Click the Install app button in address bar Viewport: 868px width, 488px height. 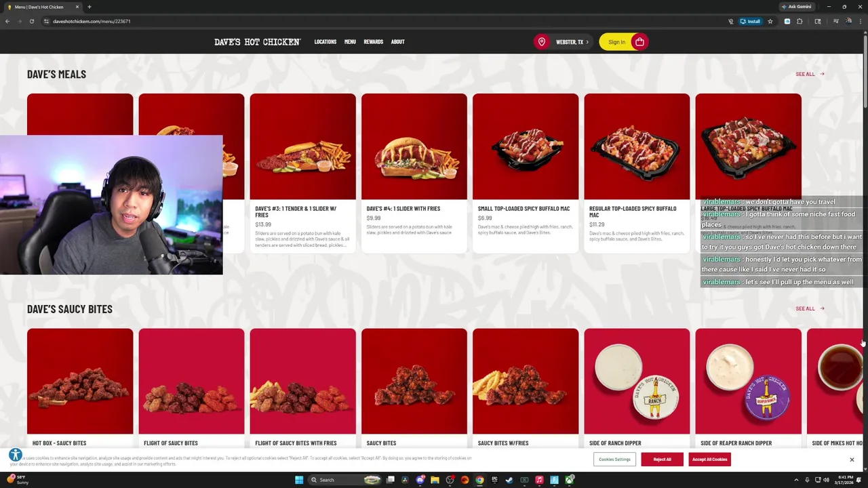pos(751,21)
